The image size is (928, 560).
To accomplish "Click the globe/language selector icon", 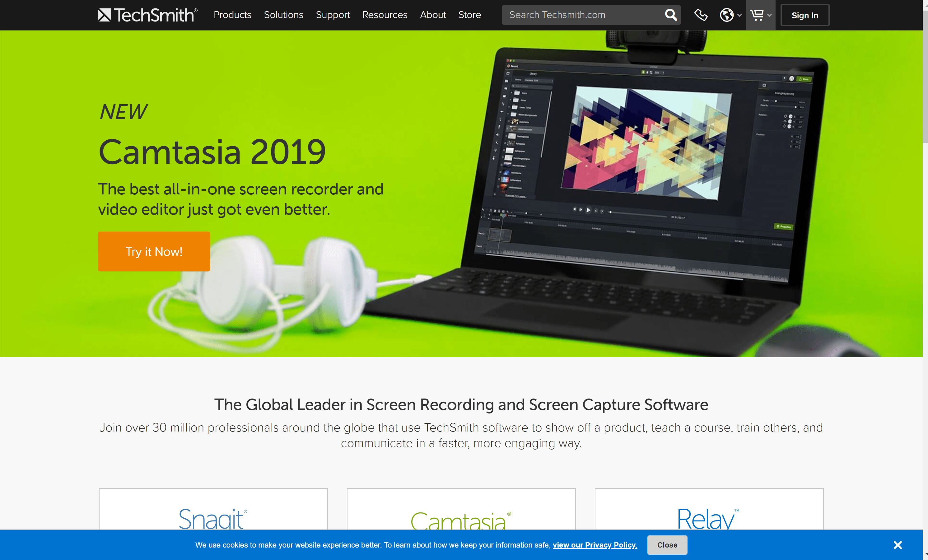I will (726, 15).
